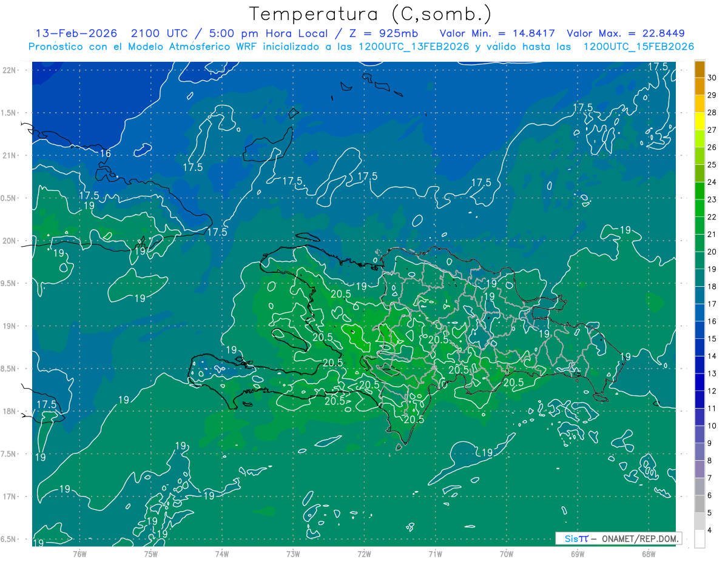Click the white swatch below 4

pos(699,539)
